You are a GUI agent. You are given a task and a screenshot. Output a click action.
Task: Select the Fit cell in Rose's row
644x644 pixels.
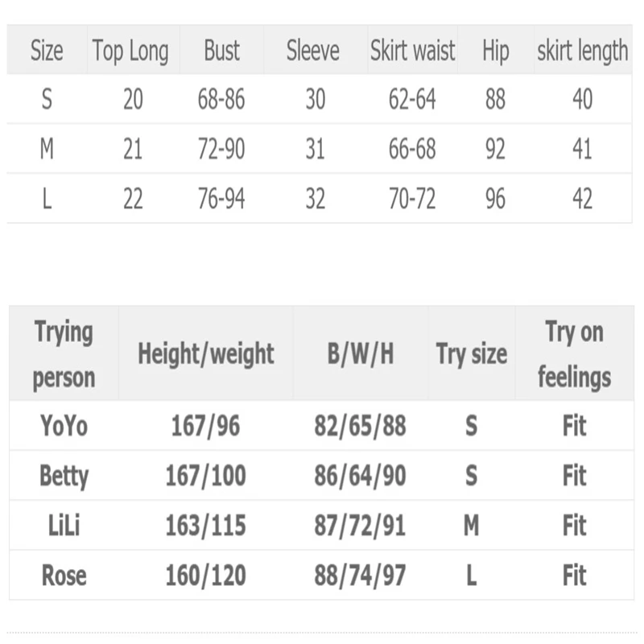point(574,576)
